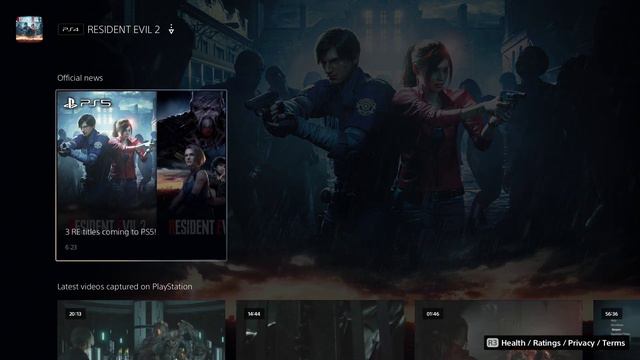The height and width of the screenshot is (360, 640).
Task: Click the 6-23 date on news card
Action: point(71,247)
